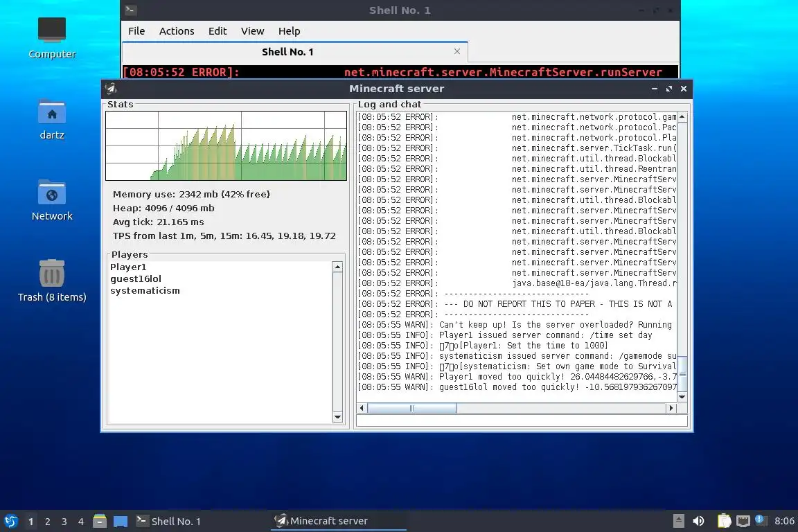Image resolution: width=798 pixels, height=532 pixels.
Task: Click 'Player1 moved too quickly!' log line
Action: (x=517, y=377)
